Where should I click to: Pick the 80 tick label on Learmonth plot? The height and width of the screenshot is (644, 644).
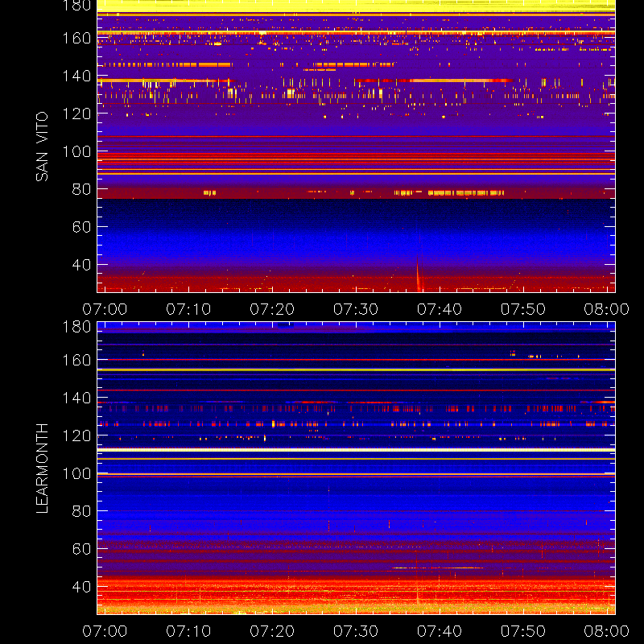click(x=81, y=511)
